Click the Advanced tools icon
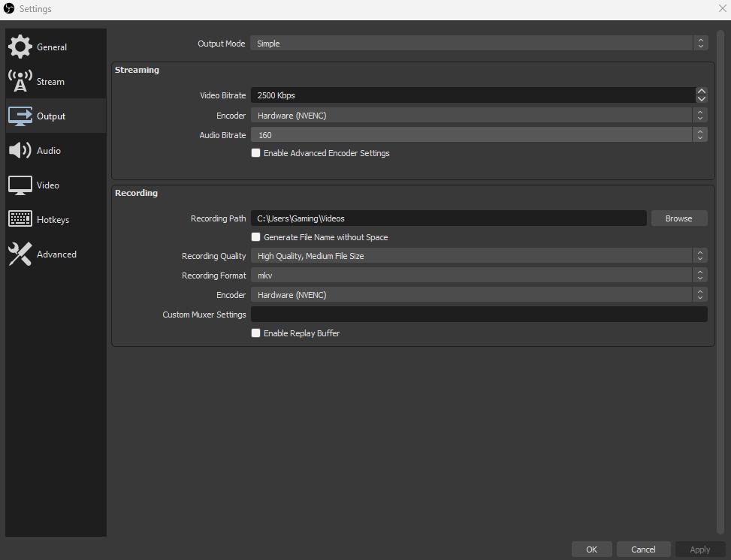The width and height of the screenshot is (731, 560). 20,254
